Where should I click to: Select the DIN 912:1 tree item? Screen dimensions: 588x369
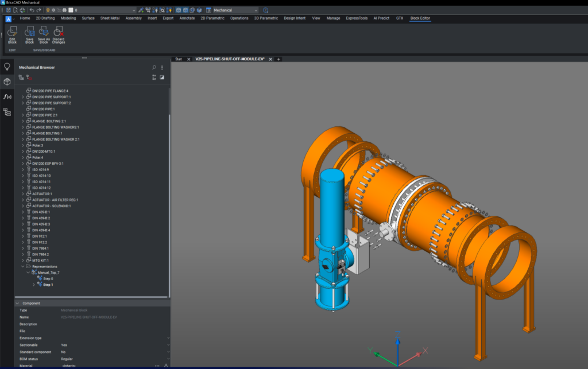tap(40, 236)
